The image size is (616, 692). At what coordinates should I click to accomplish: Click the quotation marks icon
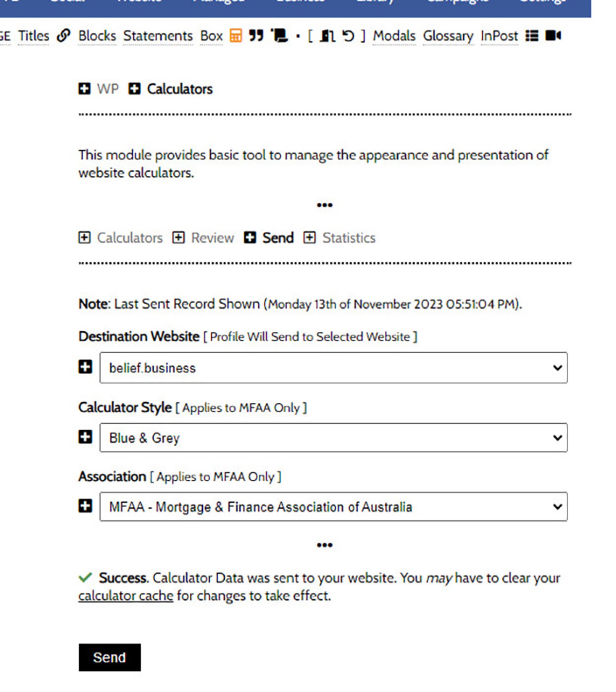[256, 36]
